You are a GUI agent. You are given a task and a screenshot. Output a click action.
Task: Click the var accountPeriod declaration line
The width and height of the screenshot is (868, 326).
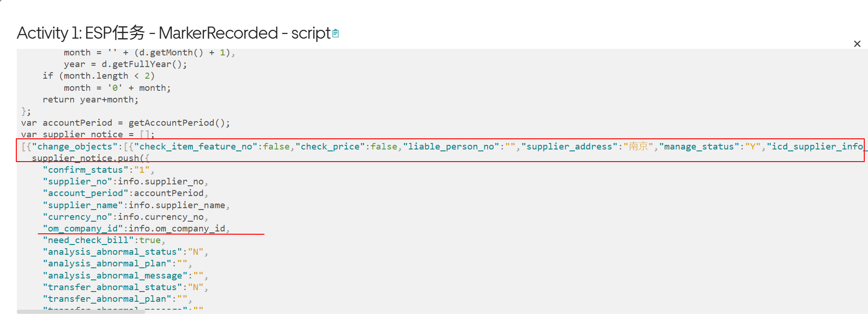click(x=126, y=122)
